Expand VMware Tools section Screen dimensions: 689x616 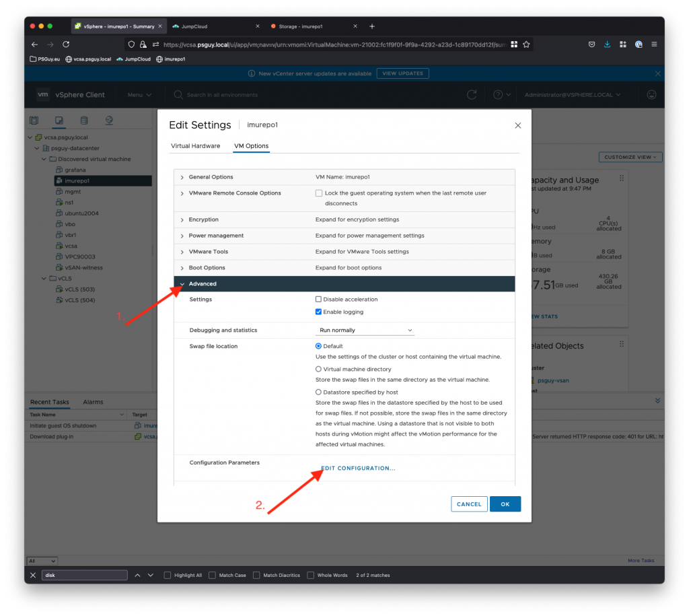(182, 252)
